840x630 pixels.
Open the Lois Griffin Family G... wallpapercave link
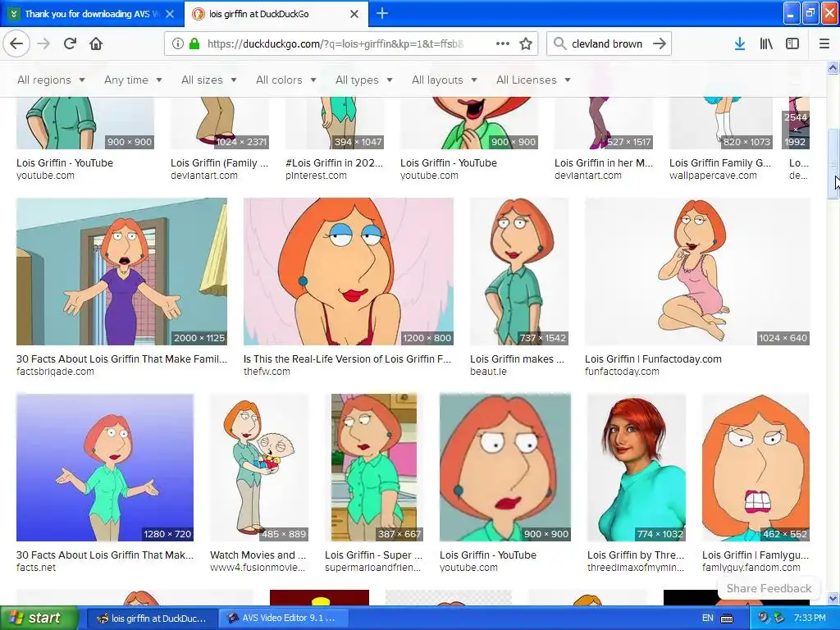pos(720,163)
